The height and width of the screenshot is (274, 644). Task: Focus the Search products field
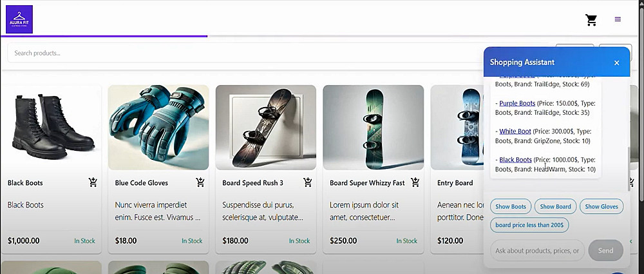[x=245, y=53]
